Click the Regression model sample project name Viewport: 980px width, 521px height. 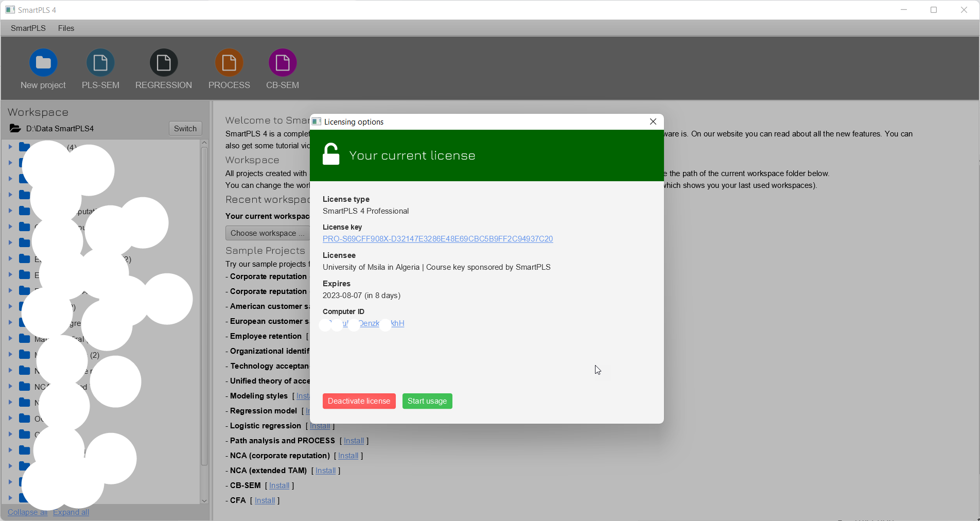(x=264, y=411)
